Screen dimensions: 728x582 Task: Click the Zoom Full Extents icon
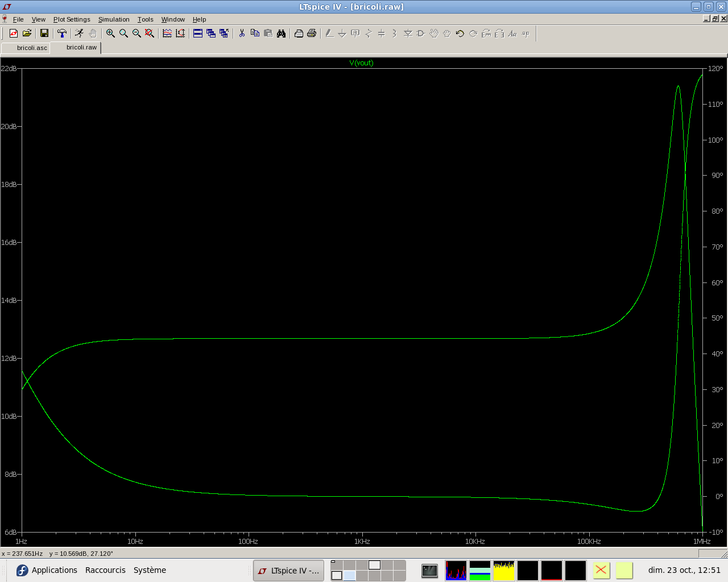(150, 34)
